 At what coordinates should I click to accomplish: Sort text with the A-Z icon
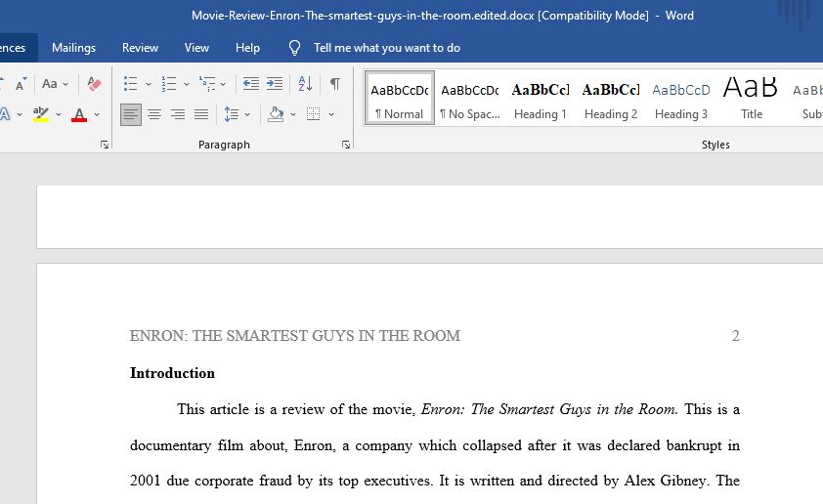click(x=305, y=83)
